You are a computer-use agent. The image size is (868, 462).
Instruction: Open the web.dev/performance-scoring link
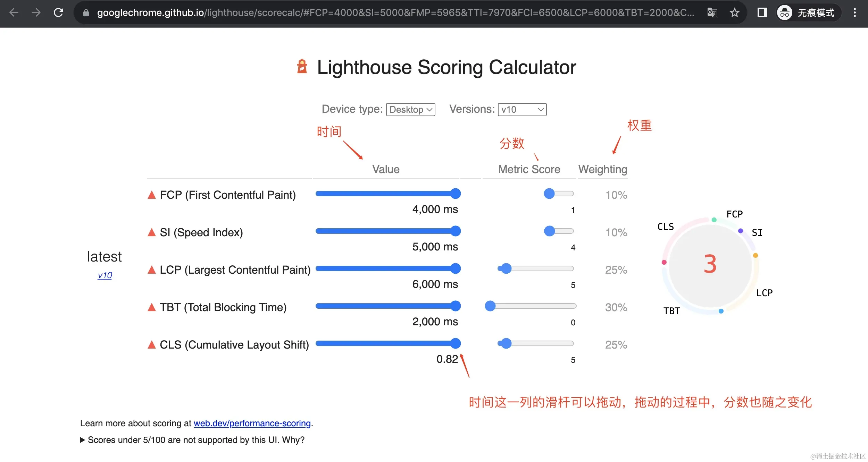(252, 423)
